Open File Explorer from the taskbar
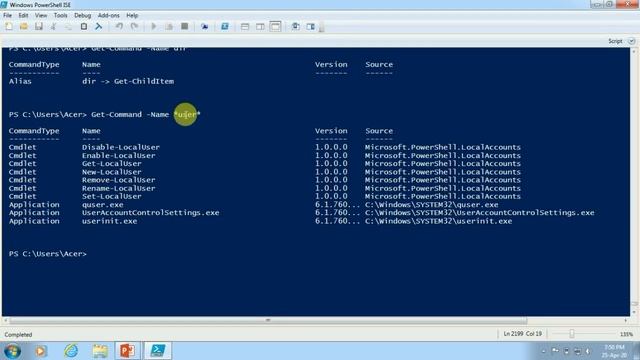This screenshot has width=640, height=360. click(x=100, y=351)
